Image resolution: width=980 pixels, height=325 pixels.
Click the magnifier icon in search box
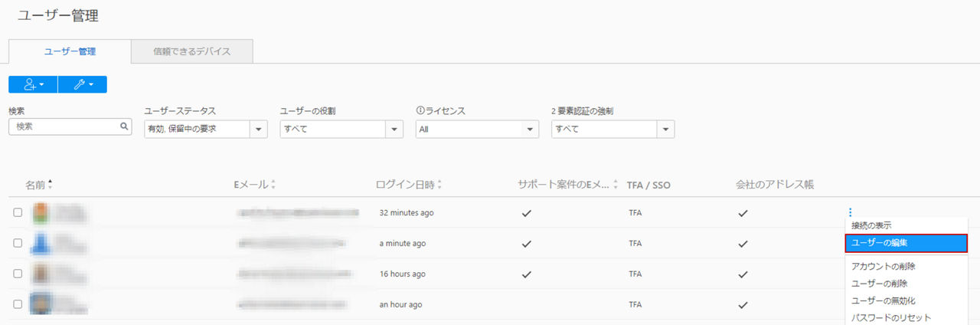click(x=124, y=127)
